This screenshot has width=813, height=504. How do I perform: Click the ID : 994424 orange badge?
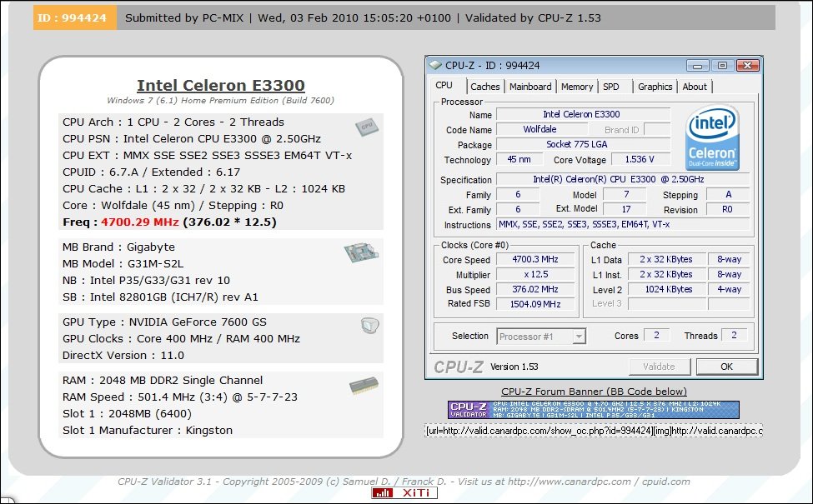tap(75, 17)
